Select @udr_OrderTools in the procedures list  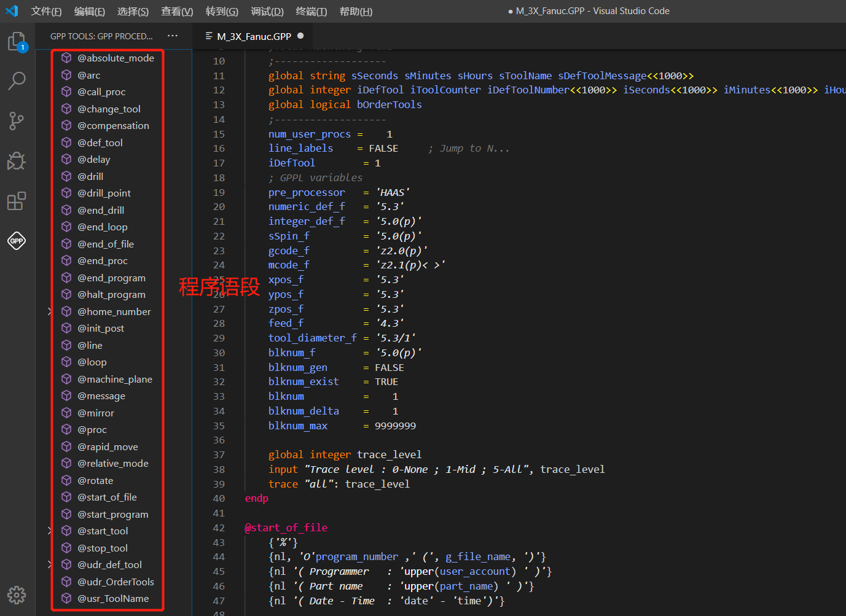click(x=116, y=582)
